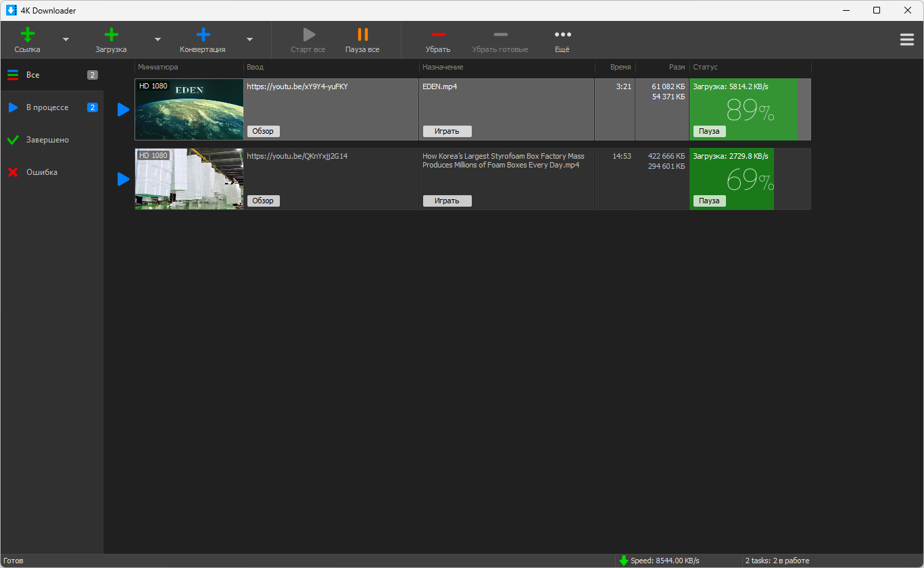Expand the Загрузка dropdown arrow
Image resolution: width=924 pixels, height=568 pixels.
point(157,39)
